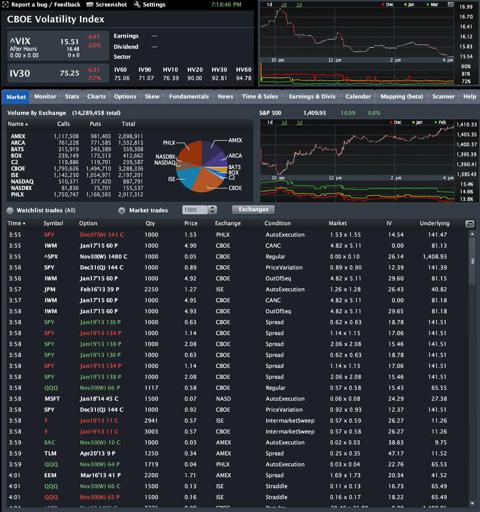Toggle Jan series in VIX chart legend
The image size is (480, 512).
(x=409, y=5)
